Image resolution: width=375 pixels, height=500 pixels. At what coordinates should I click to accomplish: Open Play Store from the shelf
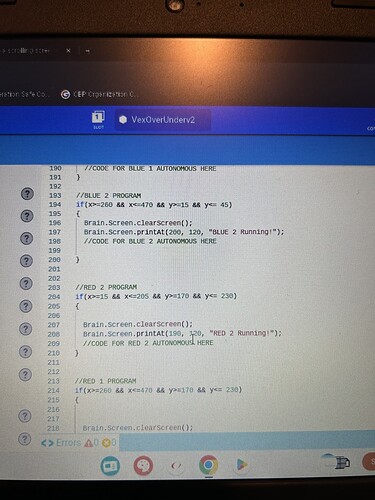(241, 465)
